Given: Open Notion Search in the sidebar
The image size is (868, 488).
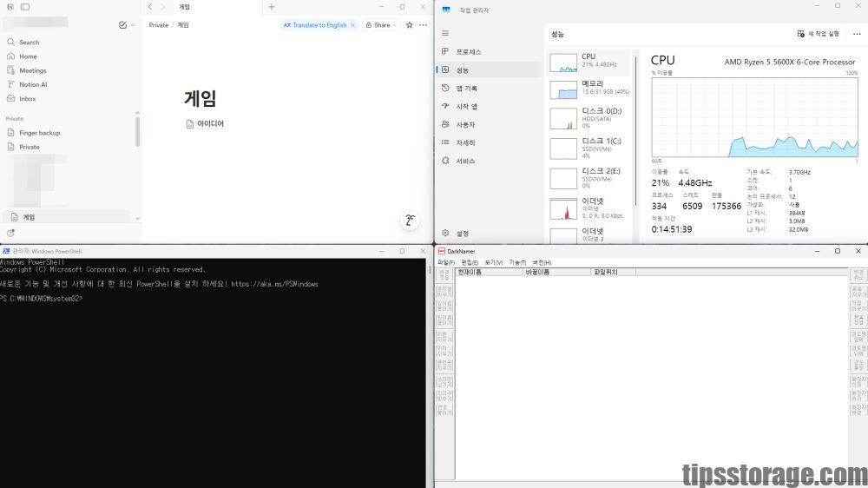Looking at the screenshot, I should 29,42.
